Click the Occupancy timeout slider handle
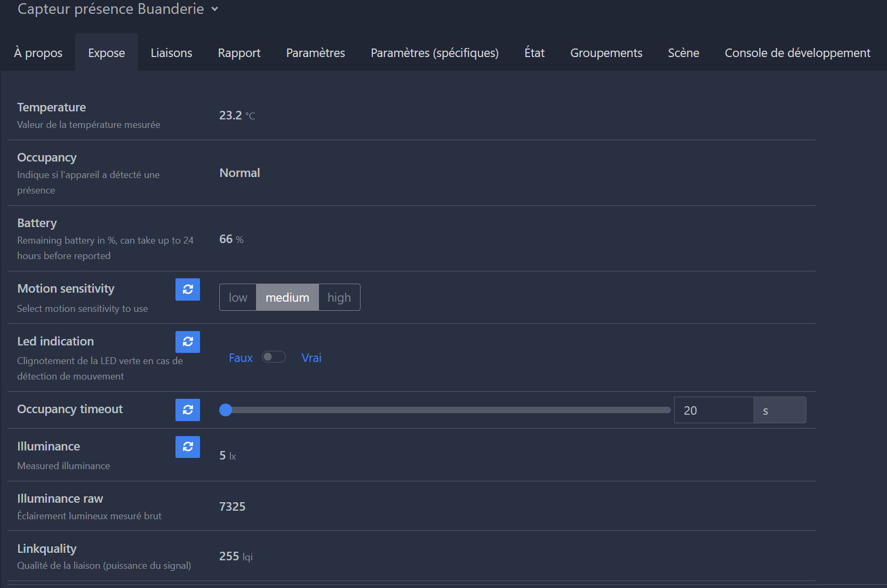Screen dimensions: 887x588 pyautogui.click(x=226, y=410)
